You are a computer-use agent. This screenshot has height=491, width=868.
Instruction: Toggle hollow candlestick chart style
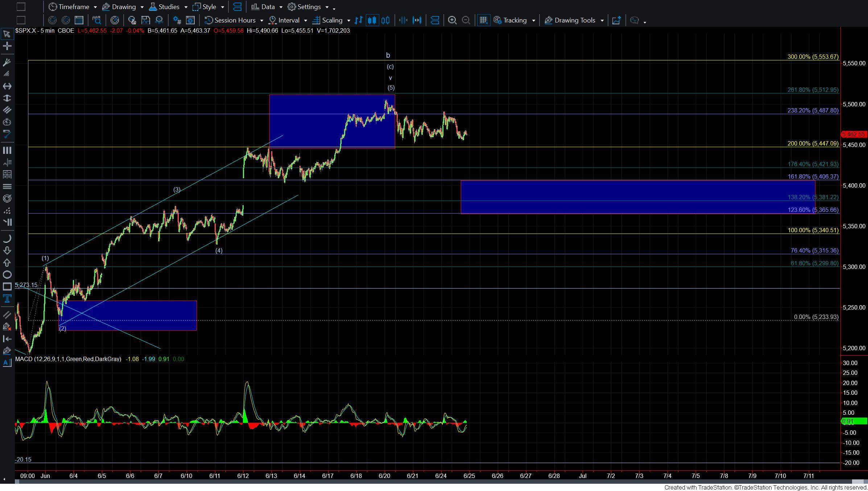coord(385,20)
